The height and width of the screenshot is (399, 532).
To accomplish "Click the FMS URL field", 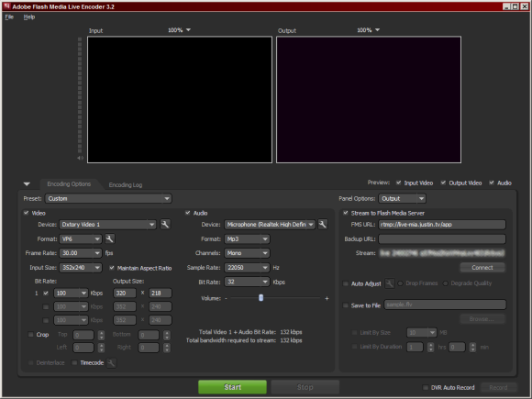I will point(442,225).
